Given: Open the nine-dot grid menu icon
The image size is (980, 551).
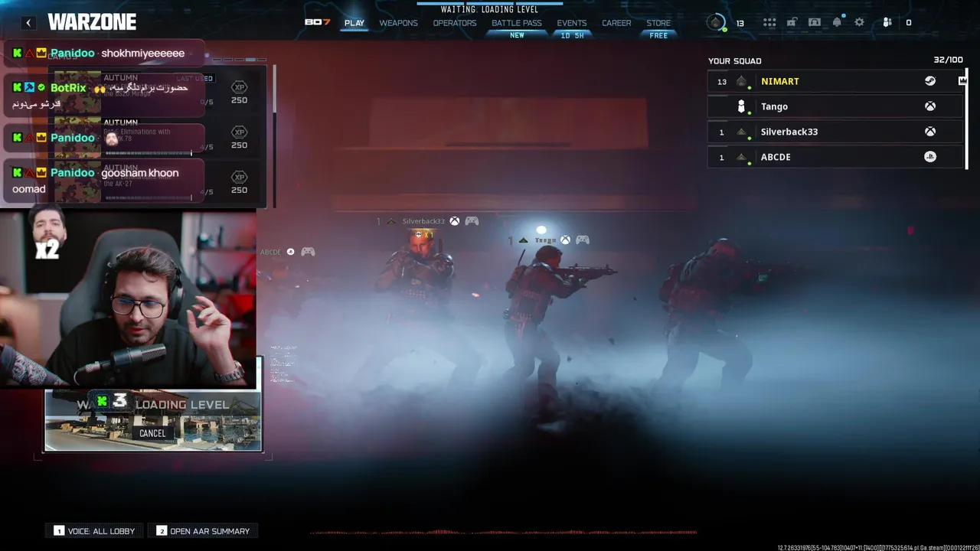Looking at the screenshot, I should (x=769, y=22).
